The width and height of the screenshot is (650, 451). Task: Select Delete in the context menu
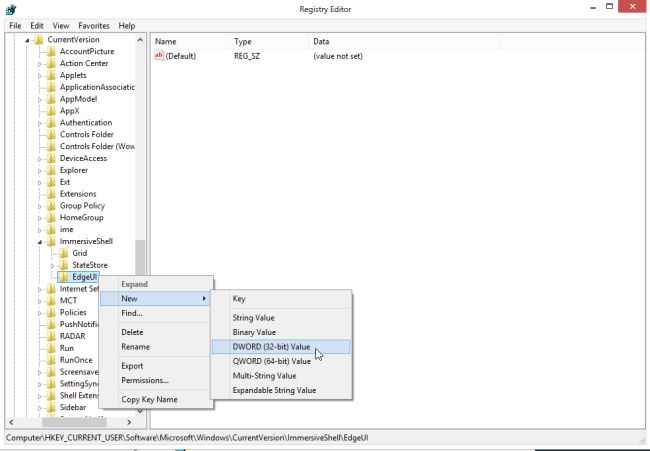(x=156, y=332)
